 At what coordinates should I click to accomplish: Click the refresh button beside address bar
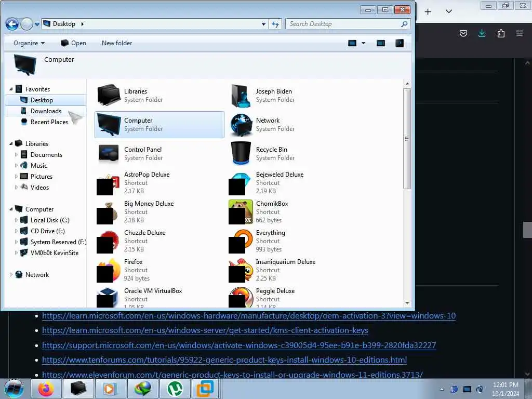275,24
